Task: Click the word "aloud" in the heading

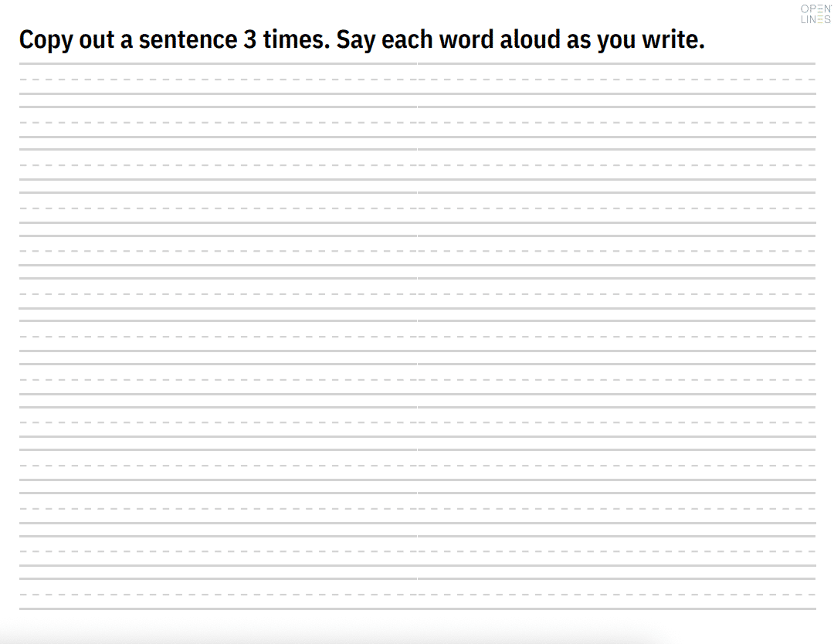Action: 530,40
